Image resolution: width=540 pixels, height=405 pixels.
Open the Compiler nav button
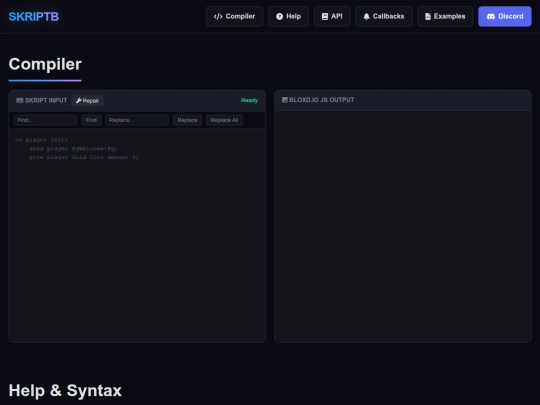pos(235,16)
